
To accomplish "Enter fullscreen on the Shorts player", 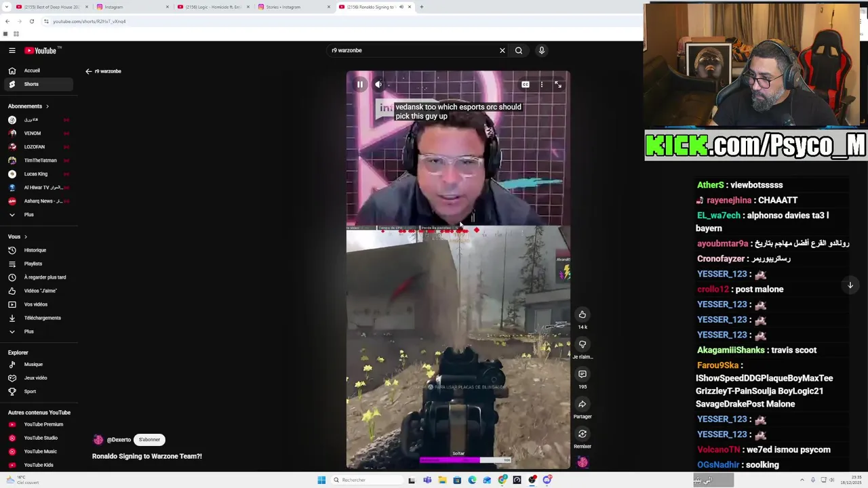I will point(558,85).
